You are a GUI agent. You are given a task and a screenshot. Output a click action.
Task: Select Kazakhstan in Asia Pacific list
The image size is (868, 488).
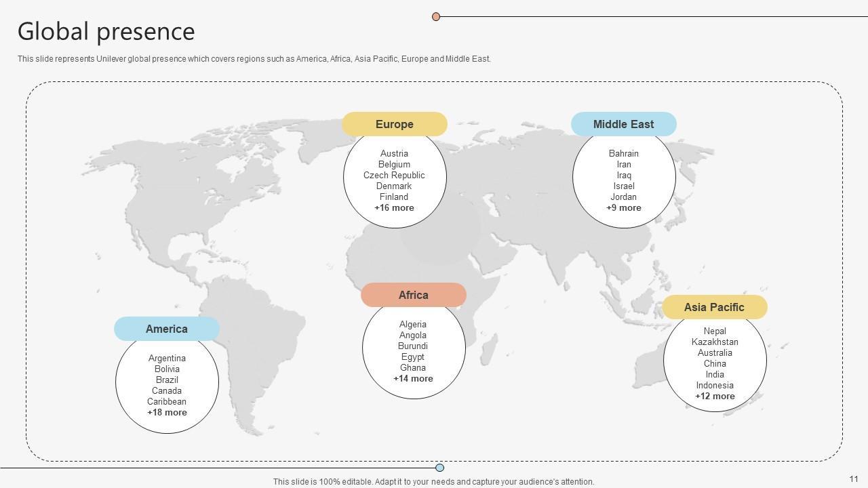(x=715, y=342)
